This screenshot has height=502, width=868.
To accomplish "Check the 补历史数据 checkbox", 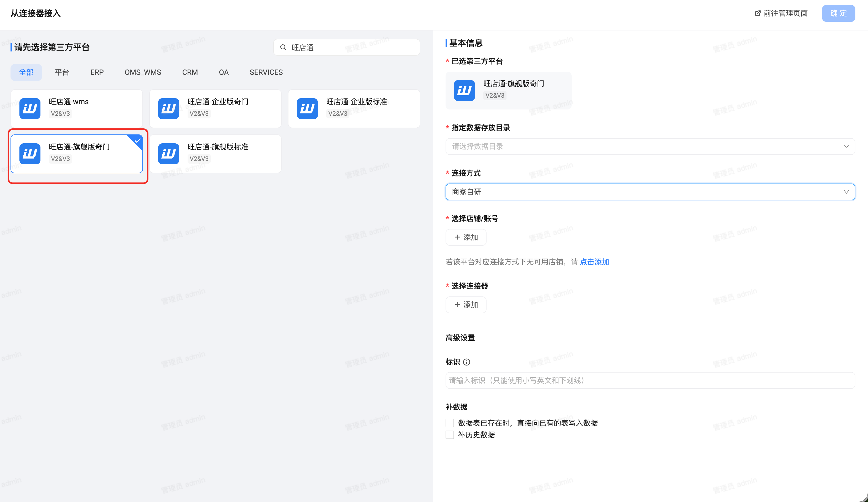I will [450, 435].
